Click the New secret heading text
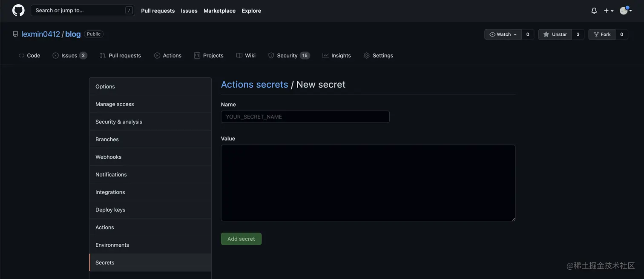Screen dimensions: 644x279 [321, 84]
